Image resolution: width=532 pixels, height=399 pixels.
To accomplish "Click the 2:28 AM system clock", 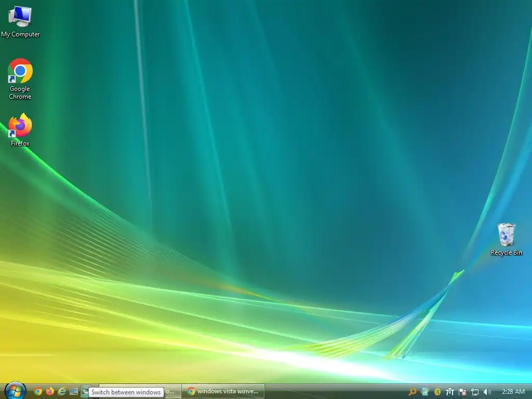I will click(513, 392).
